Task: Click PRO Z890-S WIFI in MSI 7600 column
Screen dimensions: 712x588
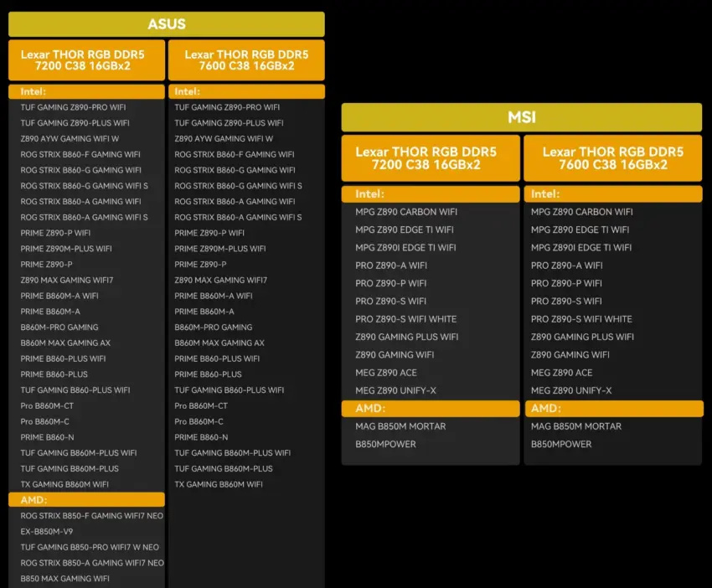Action: [566, 301]
